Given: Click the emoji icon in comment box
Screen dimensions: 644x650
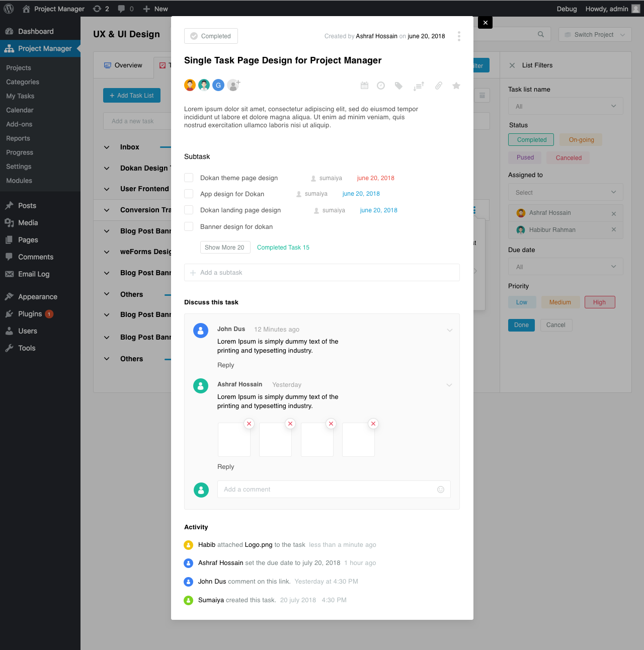Looking at the screenshot, I should (441, 490).
